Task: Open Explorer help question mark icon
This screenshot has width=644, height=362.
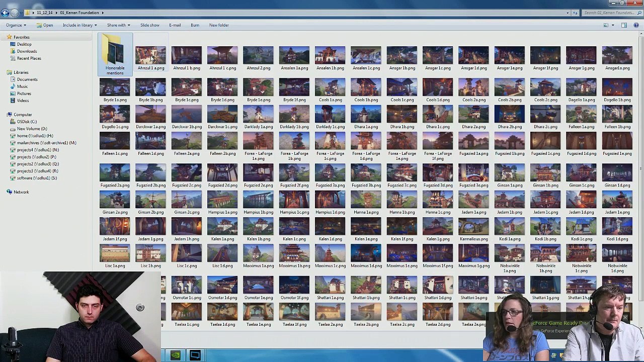Action: point(637,25)
